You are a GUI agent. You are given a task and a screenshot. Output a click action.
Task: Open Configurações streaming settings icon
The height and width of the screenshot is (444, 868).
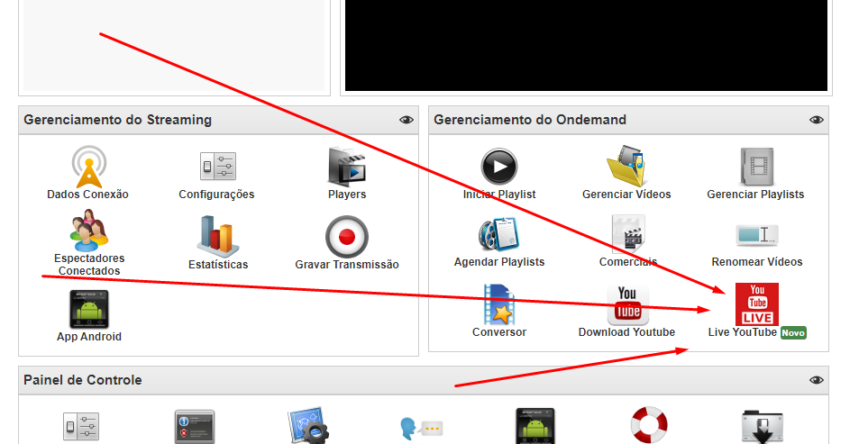click(x=217, y=167)
